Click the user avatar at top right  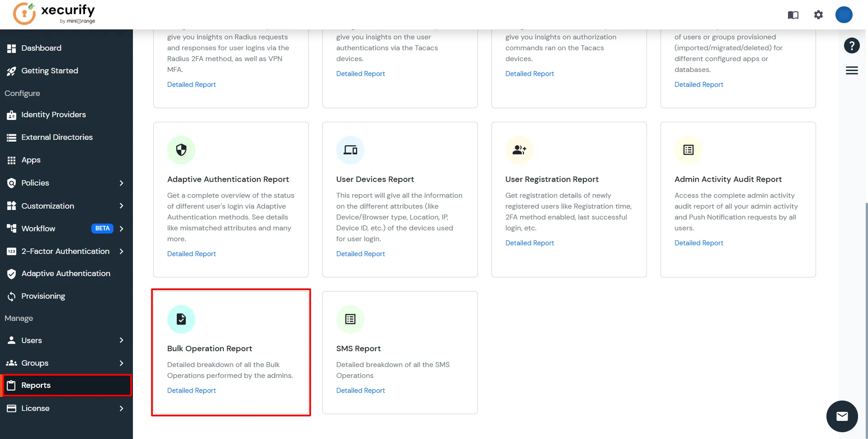coord(844,14)
